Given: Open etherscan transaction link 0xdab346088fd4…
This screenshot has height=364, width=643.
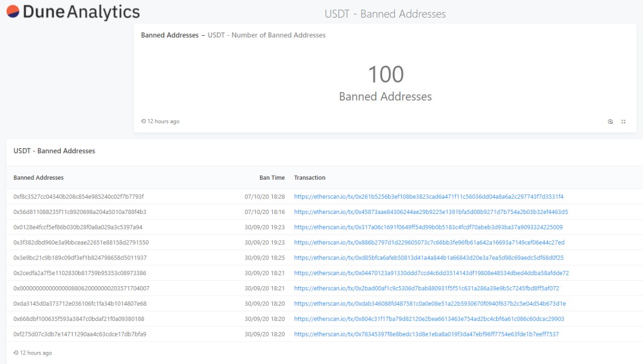Looking at the screenshot, I should tap(430, 304).
